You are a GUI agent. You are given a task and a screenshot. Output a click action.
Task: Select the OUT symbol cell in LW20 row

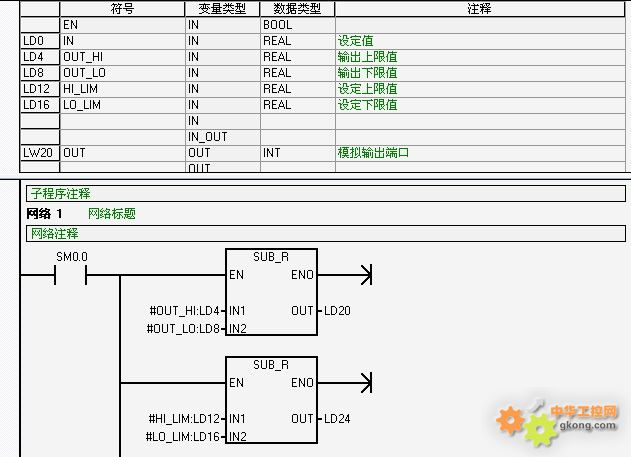[122, 153]
